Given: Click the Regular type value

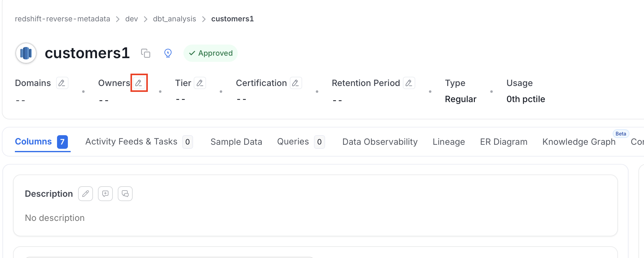Looking at the screenshot, I should coord(461,99).
